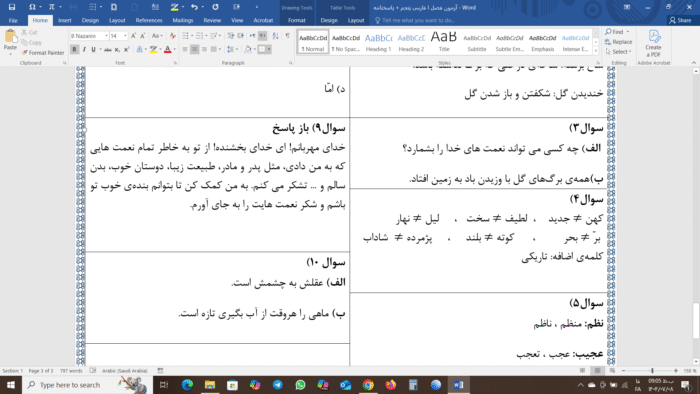Image resolution: width=700 pixels, height=394 pixels.
Task: Toggle right-to-left text direction
Action: 263,36
